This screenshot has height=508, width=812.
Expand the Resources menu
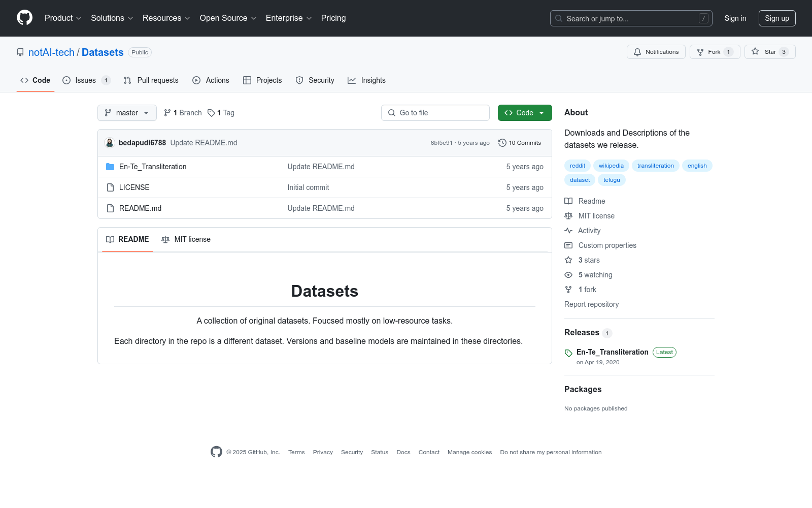tap(166, 18)
